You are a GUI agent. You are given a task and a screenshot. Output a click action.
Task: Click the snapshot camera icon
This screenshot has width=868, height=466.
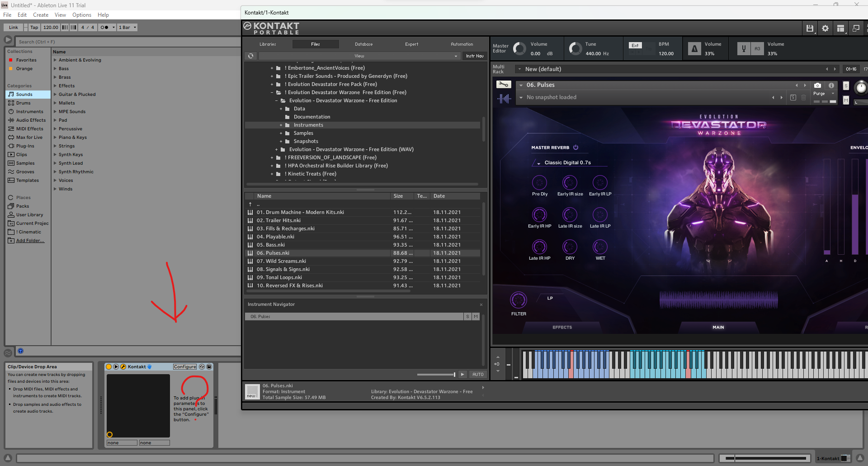click(x=817, y=85)
